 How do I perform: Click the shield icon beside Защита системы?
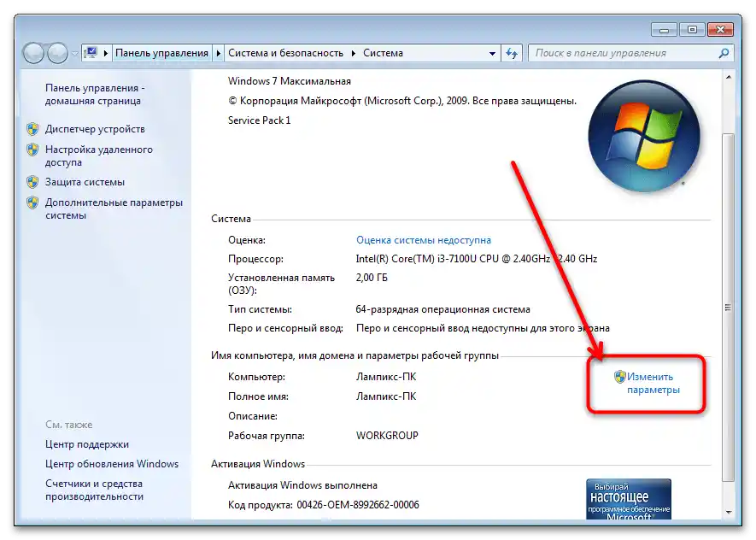(x=32, y=182)
